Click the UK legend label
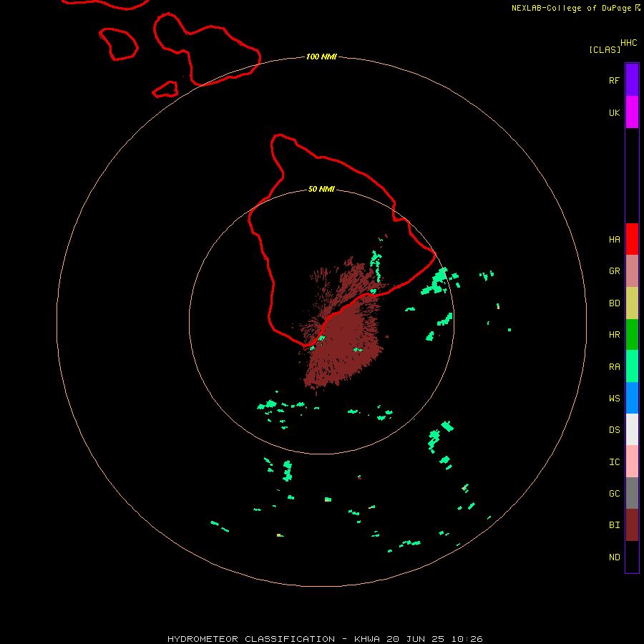This screenshot has width=644, height=644. coord(614,112)
